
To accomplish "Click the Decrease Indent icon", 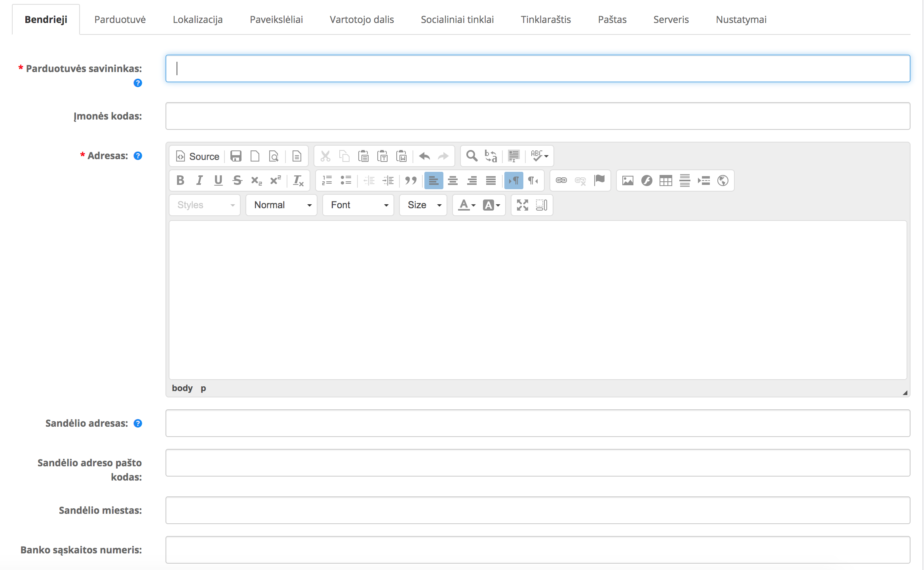I will click(369, 181).
